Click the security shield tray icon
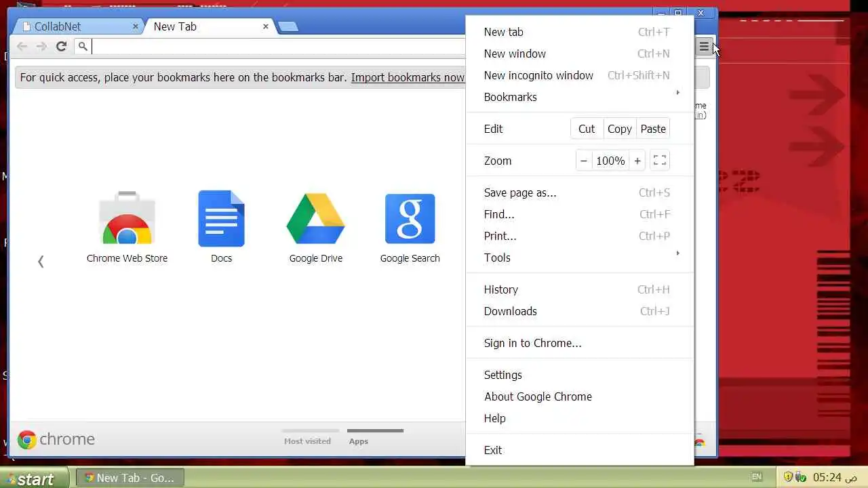The image size is (868, 488). [787, 477]
